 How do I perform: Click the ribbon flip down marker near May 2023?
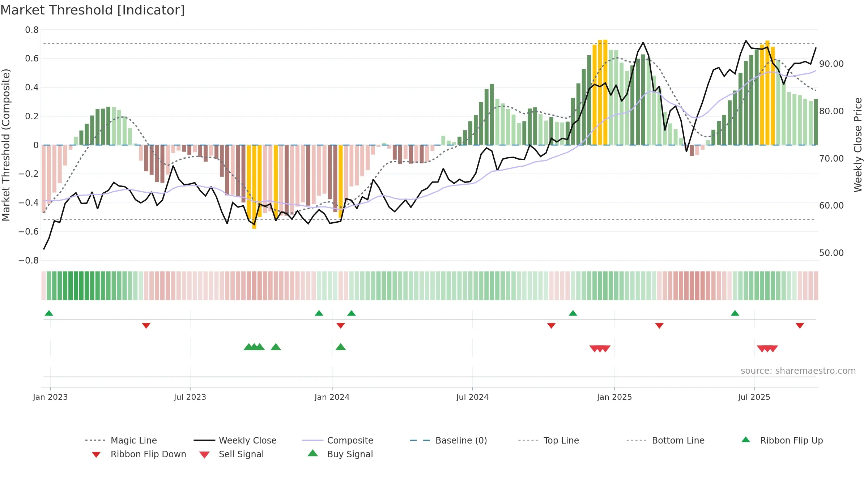click(146, 326)
